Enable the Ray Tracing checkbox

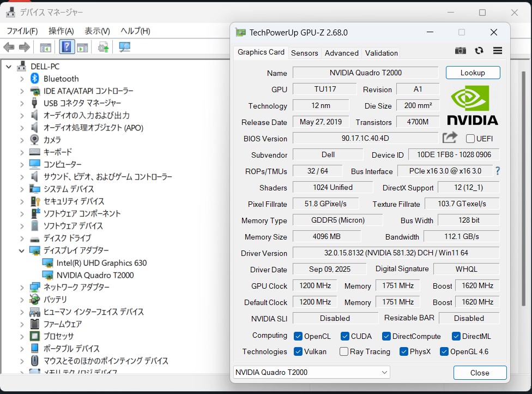tap(344, 351)
